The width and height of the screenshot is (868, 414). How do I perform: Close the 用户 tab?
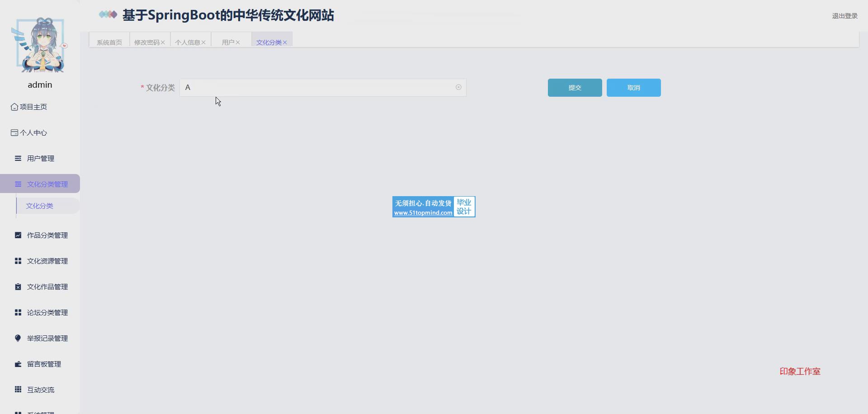(238, 42)
